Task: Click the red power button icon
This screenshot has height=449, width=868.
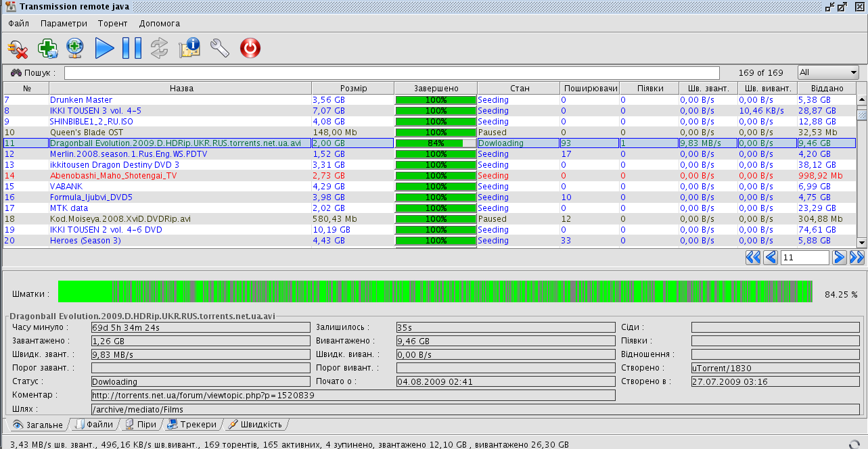Action: 250,48
